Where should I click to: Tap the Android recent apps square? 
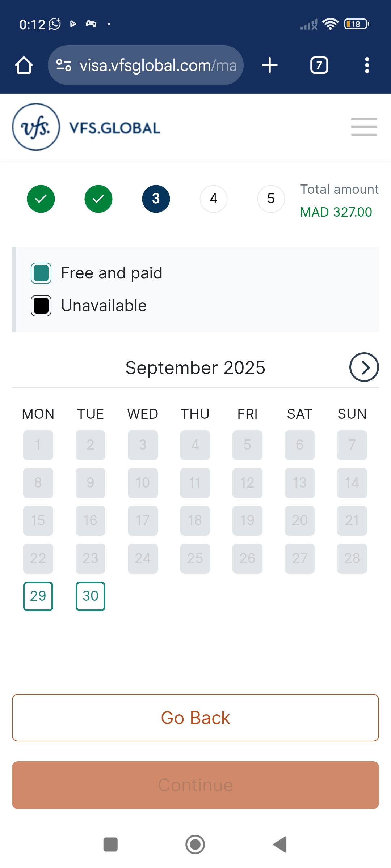pyautogui.click(x=110, y=844)
